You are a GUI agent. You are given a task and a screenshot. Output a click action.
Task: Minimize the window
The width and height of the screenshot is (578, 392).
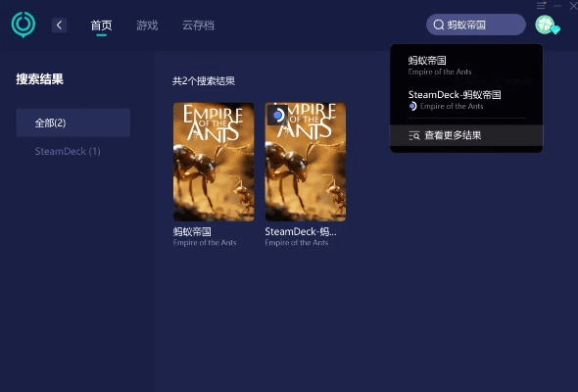[557, 6]
